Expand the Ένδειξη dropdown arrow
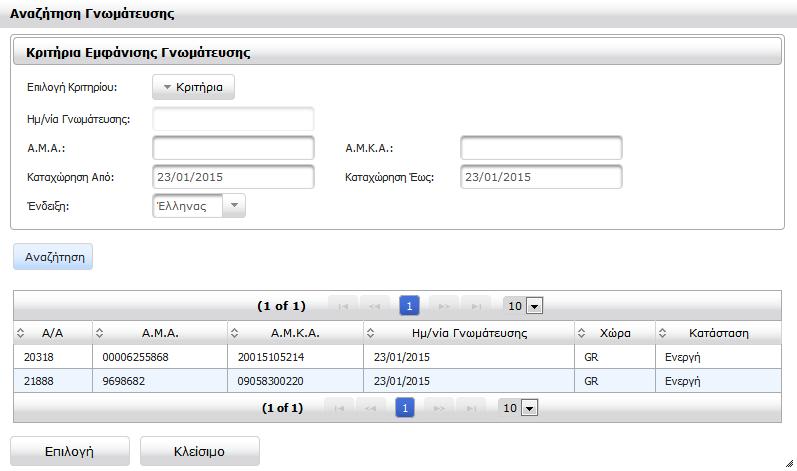The image size is (797, 471). [x=234, y=206]
